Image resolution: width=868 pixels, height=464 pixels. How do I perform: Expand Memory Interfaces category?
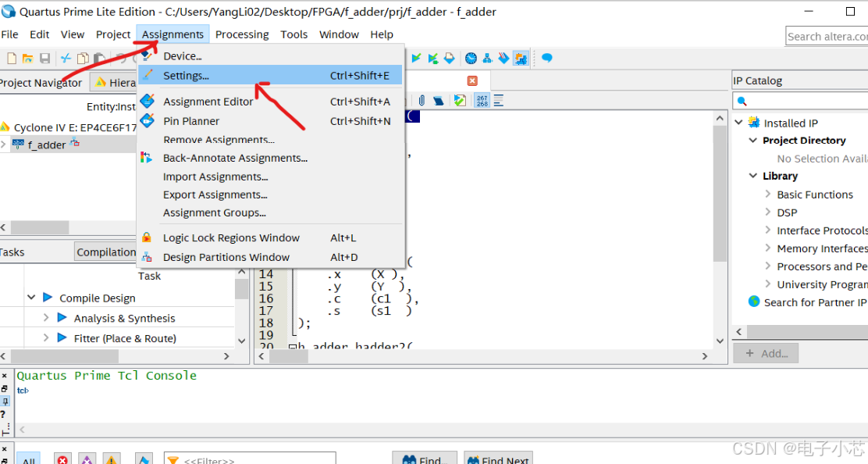tap(767, 248)
